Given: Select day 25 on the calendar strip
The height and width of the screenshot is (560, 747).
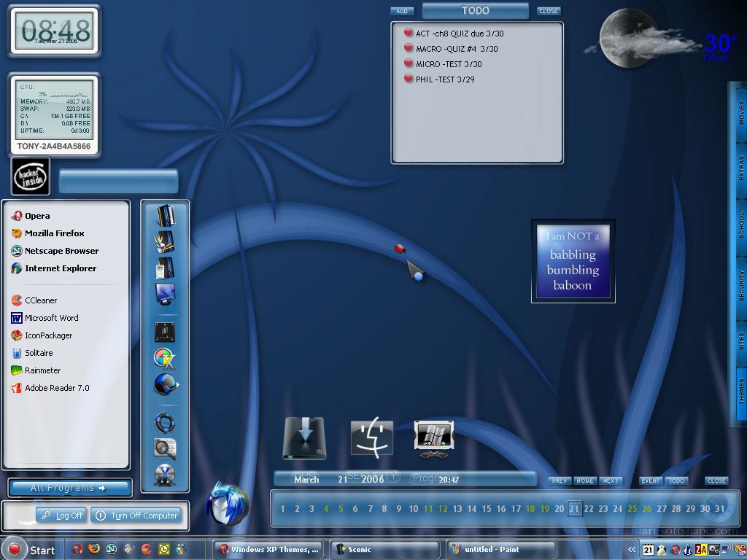Looking at the screenshot, I should coord(632,508).
